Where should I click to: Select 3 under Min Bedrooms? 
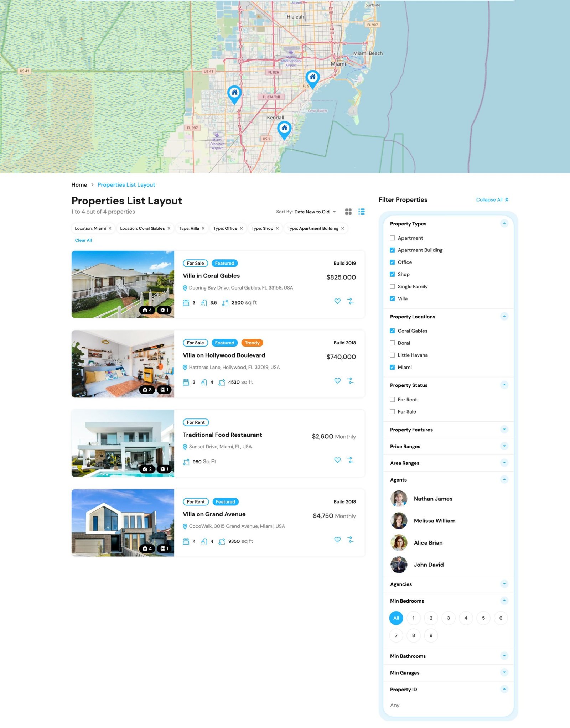[x=448, y=618]
